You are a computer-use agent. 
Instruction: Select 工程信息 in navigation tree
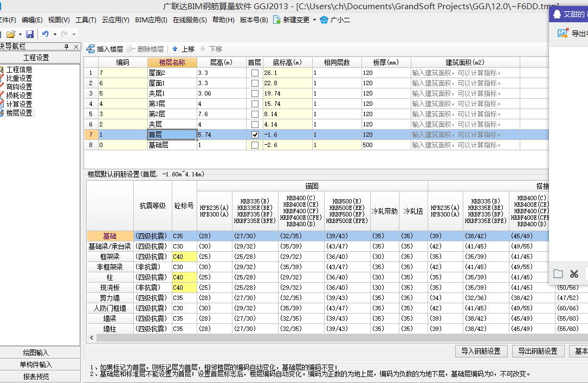pyautogui.click(x=19, y=69)
